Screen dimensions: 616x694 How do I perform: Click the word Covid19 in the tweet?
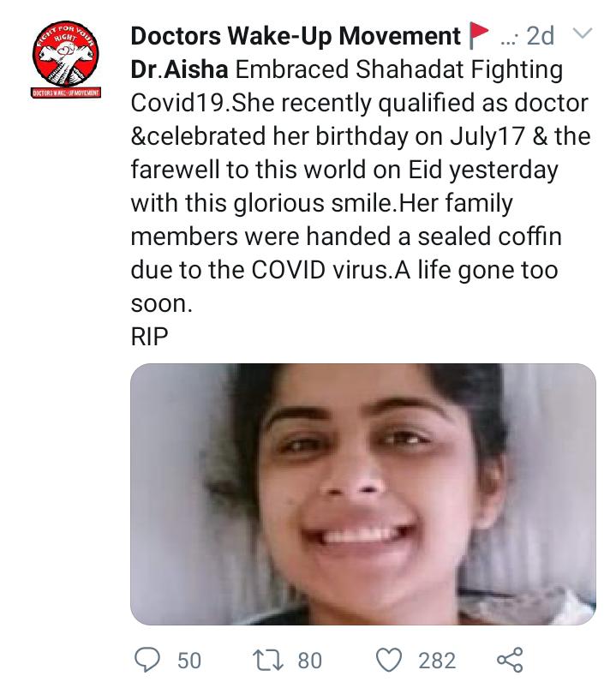[x=178, y=103]
